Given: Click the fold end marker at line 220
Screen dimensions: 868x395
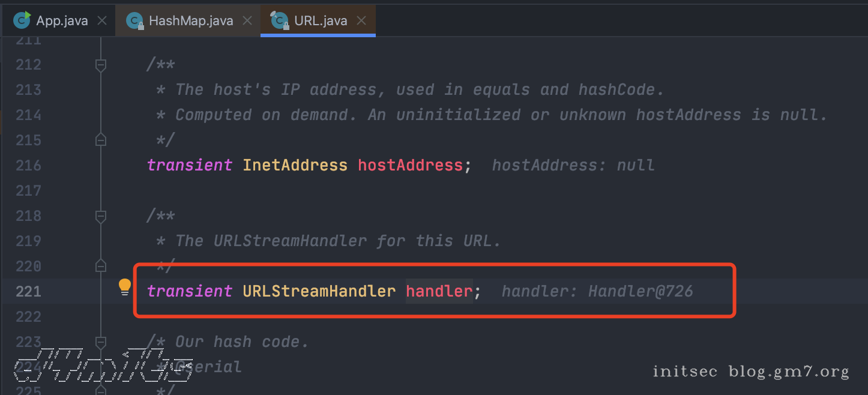Looking at the screenshot, I should [101, 266].
